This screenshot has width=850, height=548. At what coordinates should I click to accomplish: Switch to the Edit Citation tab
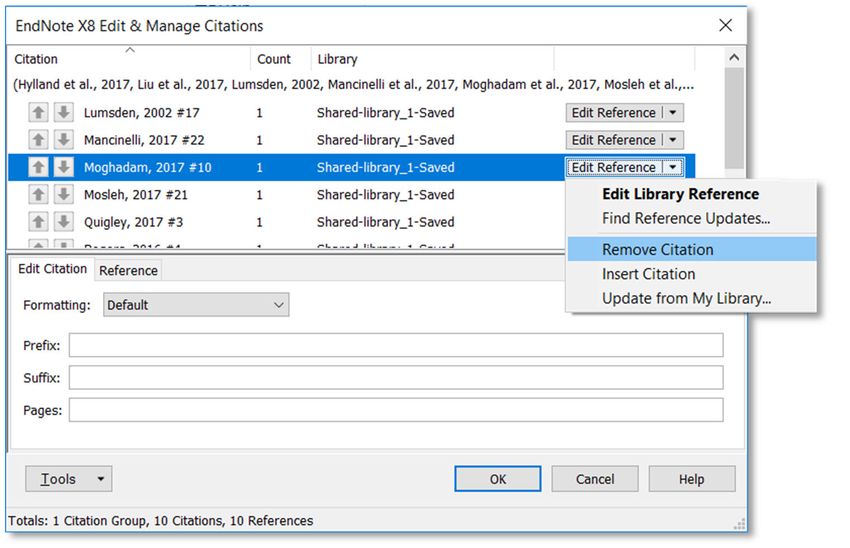pyautogui.click(x=52, y=269)
